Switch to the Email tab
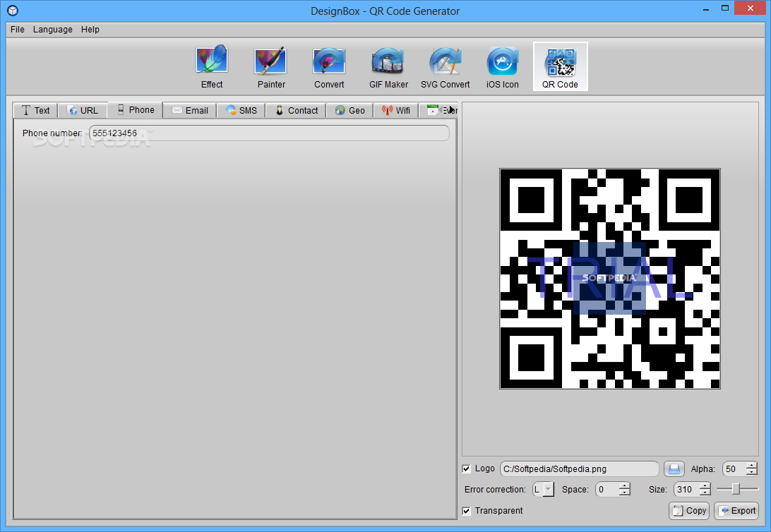The height and width of the screenshot is (532, 771). pyautogui.click(x=190, y=111)
